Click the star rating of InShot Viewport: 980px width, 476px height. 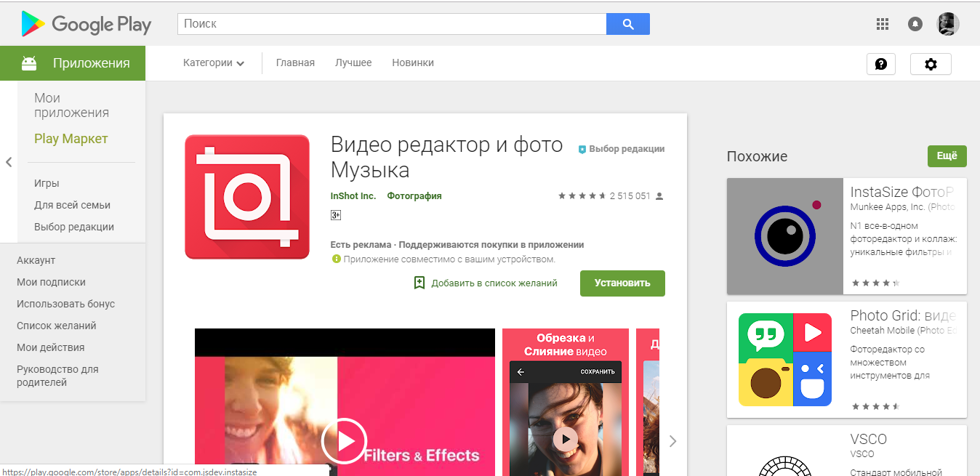click(x=582, y=196)
